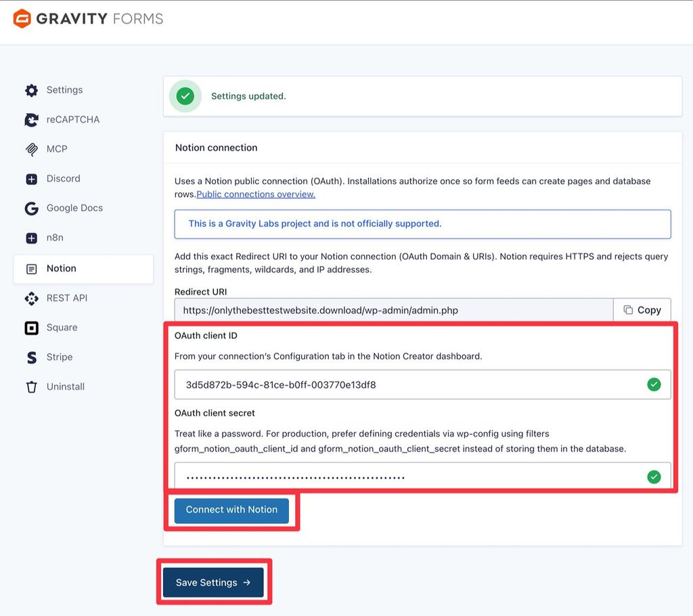The image size is (693, 616).
Task: Click the green check in OAuth client ID field
Action: point(654,384)
